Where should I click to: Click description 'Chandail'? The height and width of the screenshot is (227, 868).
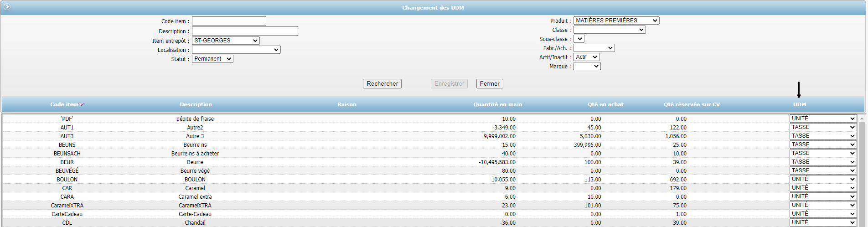click(195, 223)
